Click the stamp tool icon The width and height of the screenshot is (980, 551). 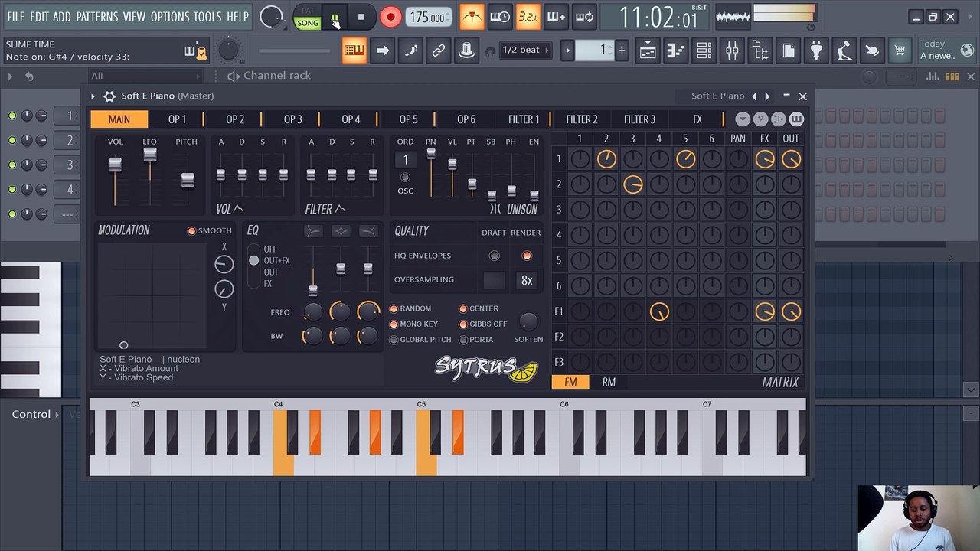(x=466, y=51)
